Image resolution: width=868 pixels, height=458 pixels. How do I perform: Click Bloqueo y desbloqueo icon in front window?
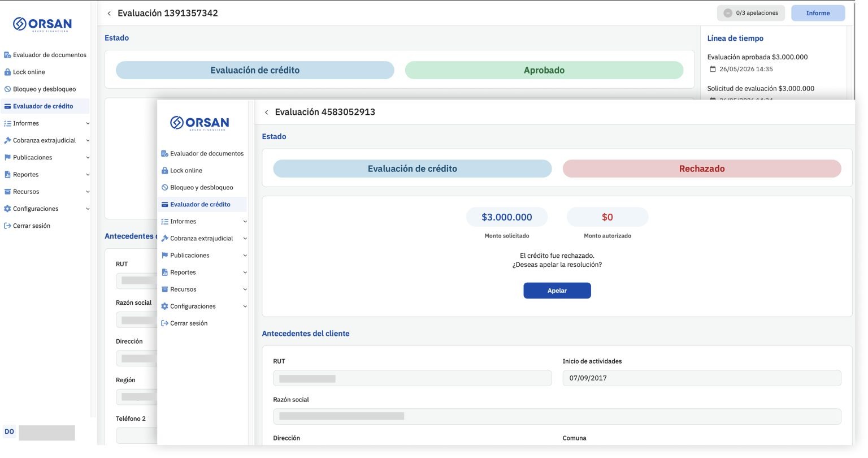[164, 187]
